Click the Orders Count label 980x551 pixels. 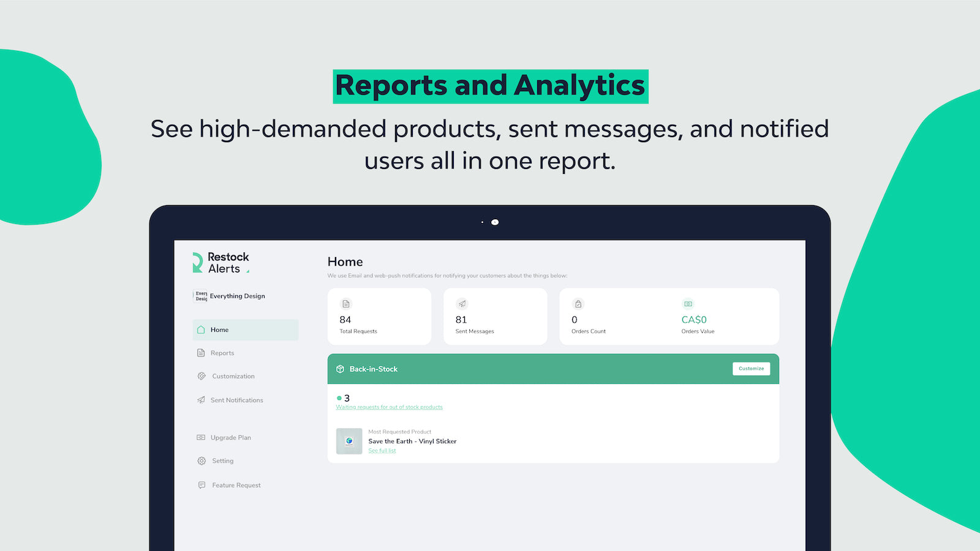tap(589, 332)
